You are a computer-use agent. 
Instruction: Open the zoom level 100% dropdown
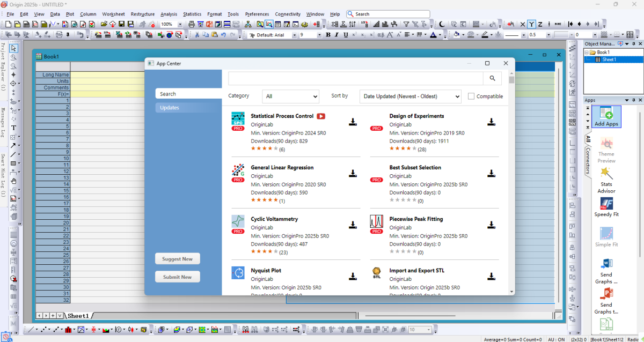pyautogui.click(x=180, y=24)
